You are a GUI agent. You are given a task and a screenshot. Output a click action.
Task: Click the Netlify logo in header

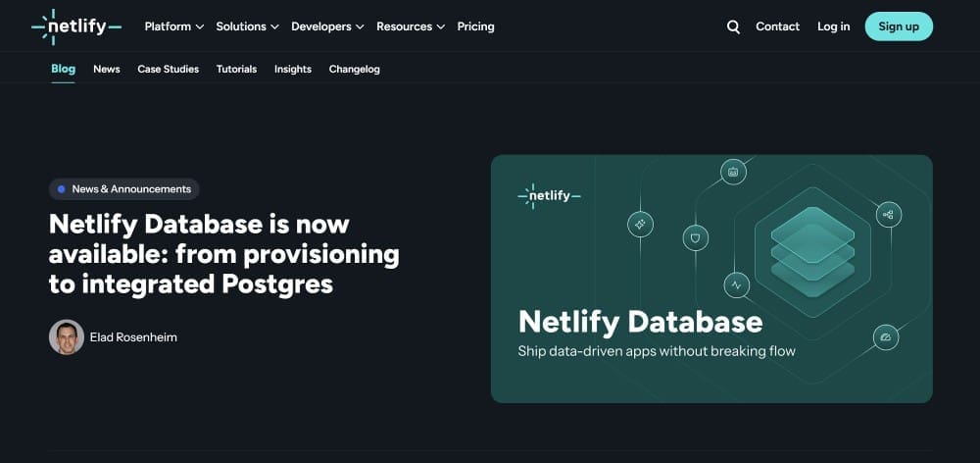[76, 26]
